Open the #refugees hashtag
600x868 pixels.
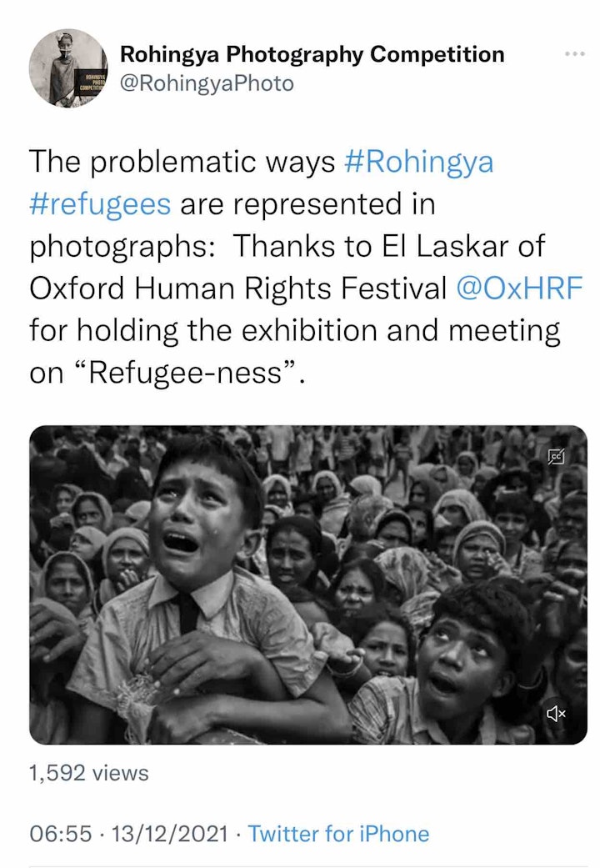pyautogui.click(x=100, y=203)
